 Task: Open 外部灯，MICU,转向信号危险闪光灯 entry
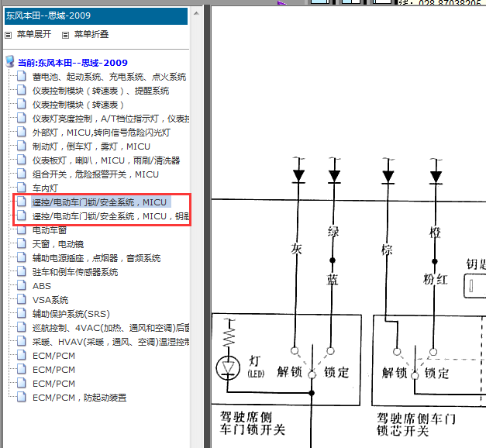click(x=102, y=133)
